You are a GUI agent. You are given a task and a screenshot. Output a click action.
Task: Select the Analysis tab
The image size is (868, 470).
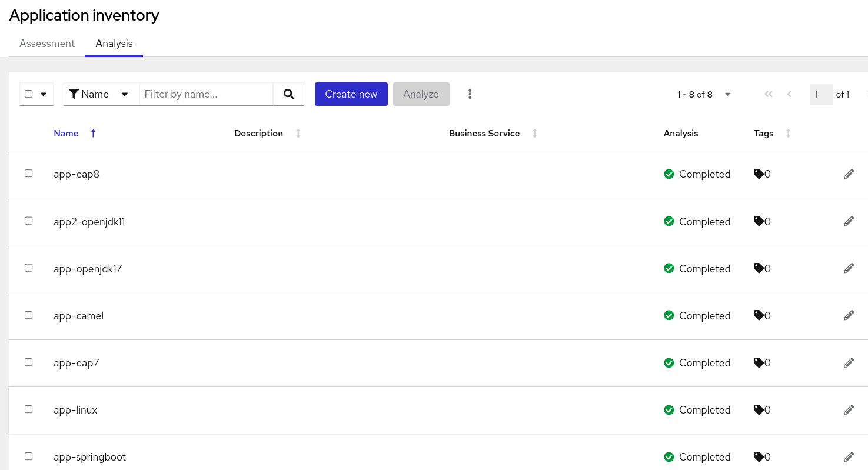coord(114,44)
